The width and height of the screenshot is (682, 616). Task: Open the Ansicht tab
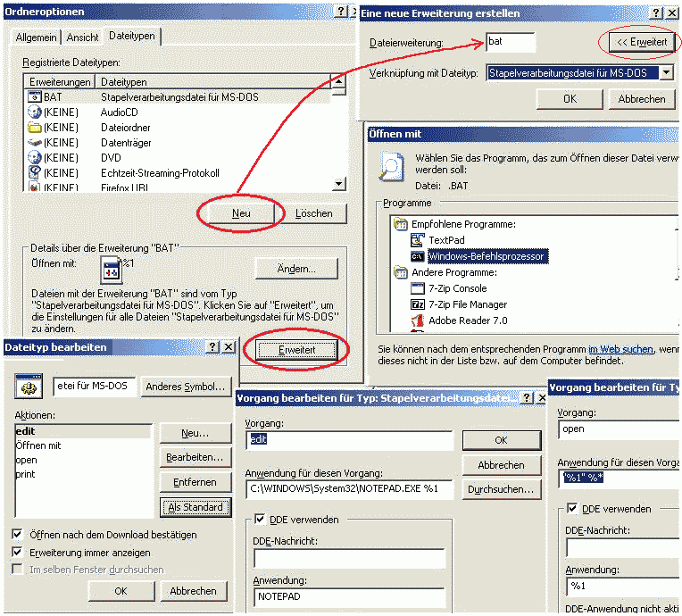82,37
